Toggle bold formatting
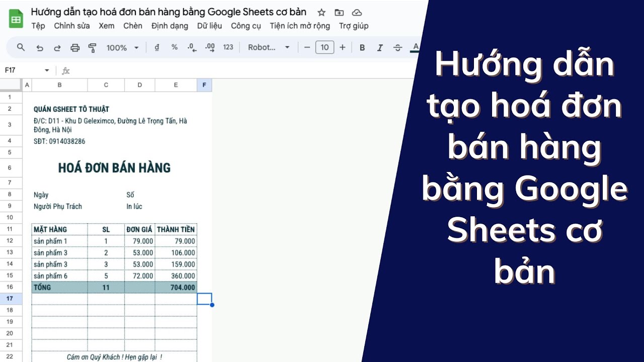644x362 pixels. pyautogui.click(x=362, y=48)
